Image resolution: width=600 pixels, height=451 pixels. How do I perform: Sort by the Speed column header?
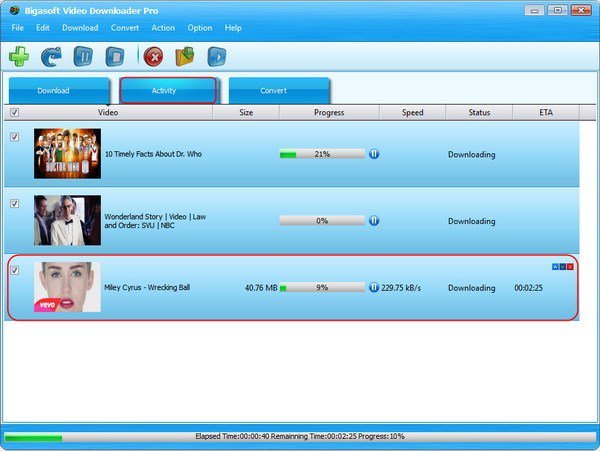[412, 112]
